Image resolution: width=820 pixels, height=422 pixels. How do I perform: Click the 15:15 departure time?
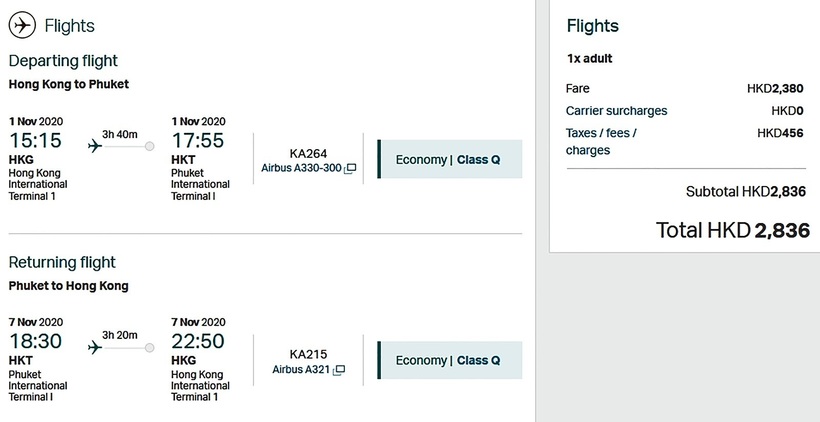[35, 141]
